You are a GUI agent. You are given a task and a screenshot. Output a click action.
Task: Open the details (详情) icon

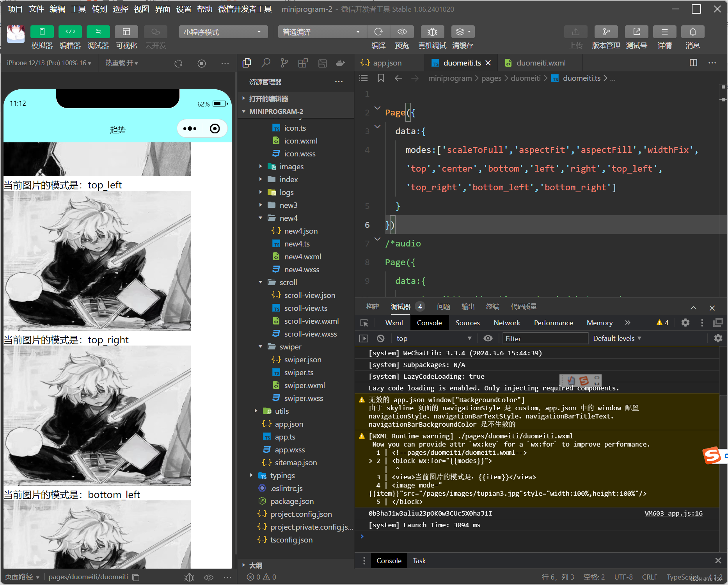(x=665, y=32)
